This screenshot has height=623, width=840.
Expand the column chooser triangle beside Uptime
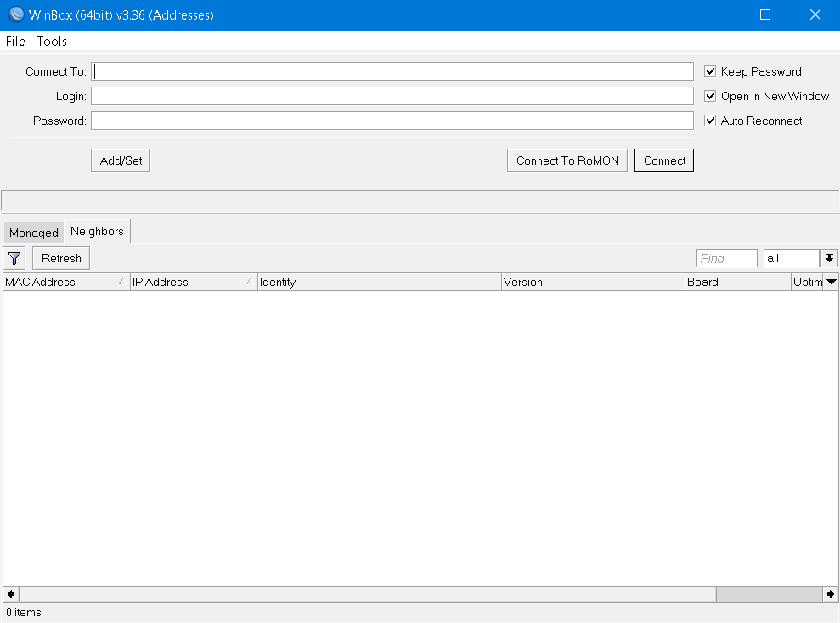pos(832,282)
